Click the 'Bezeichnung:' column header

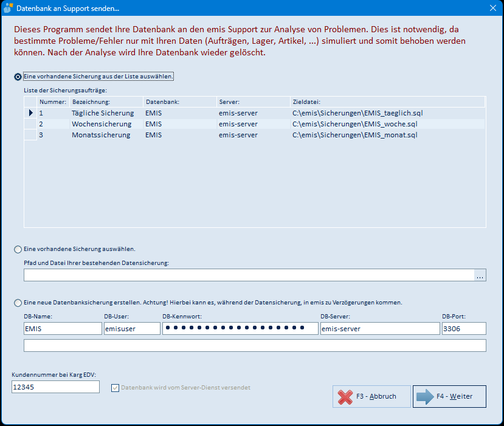[x=106, y=102]
